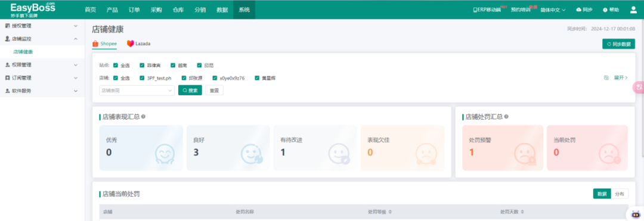Click help icon beside 店铺表现汇总
The width and height of the screenshot is (644, 221).
(x=143, y=117)
